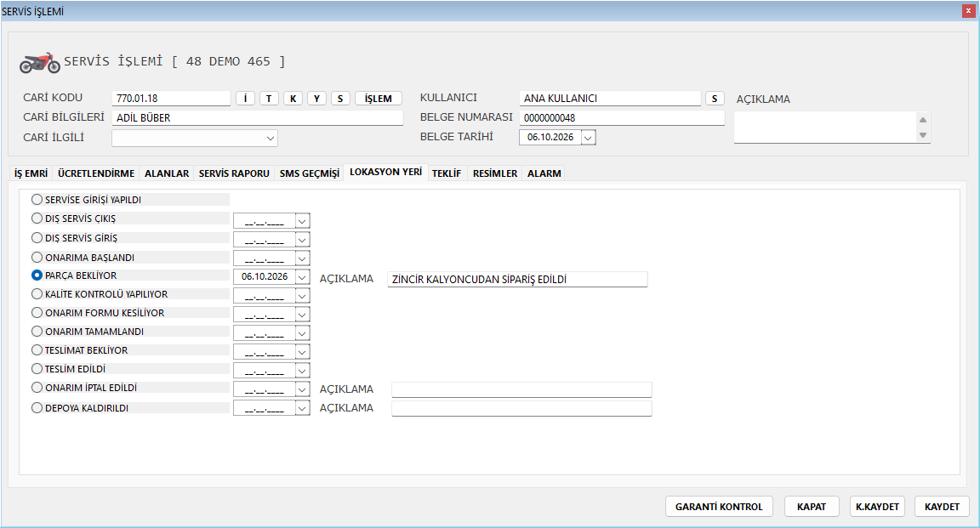Click the T button beside cari kodu
This screenshot has height=528, width=980.
pyautogui.click(x=269, y=98)
